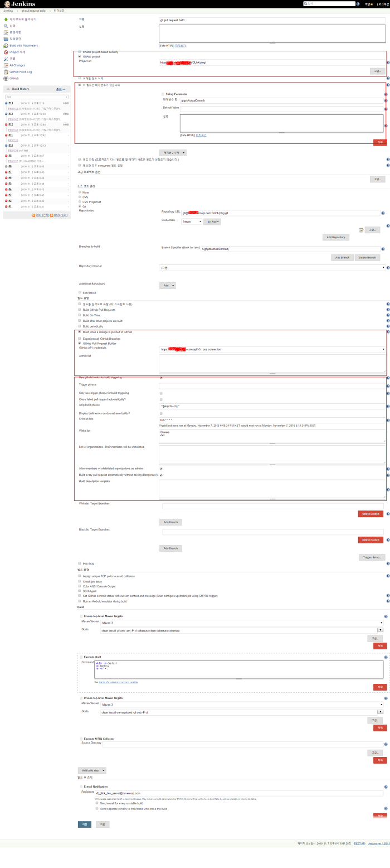Screen dimensions: 390x868
Task: Open the first Maven Version dropdown
Action: pos(242,623)
